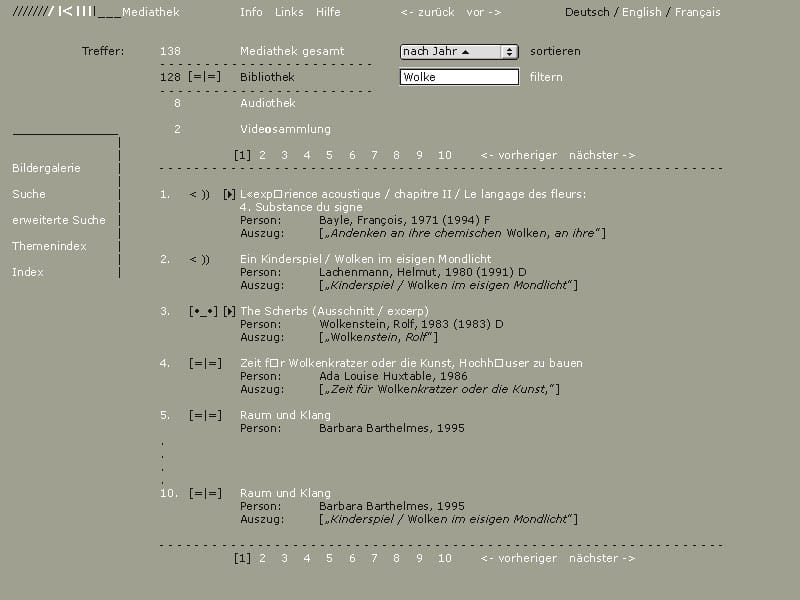
Task: Click the sortieren button
Action: (555, 52)
